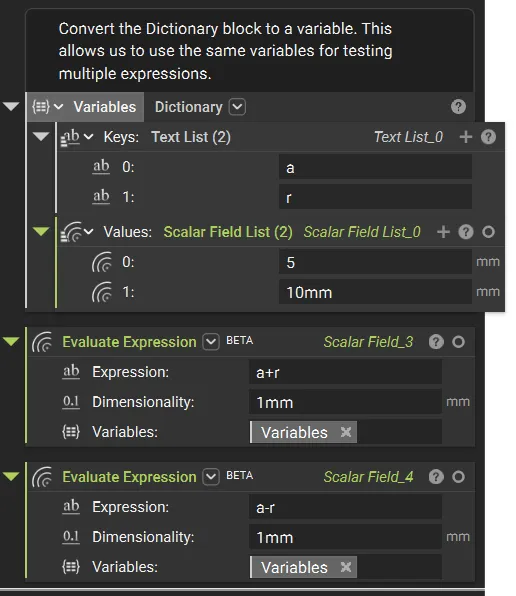
Task: Toggle the output circle of Scalar Field_3
Action: 459,342
